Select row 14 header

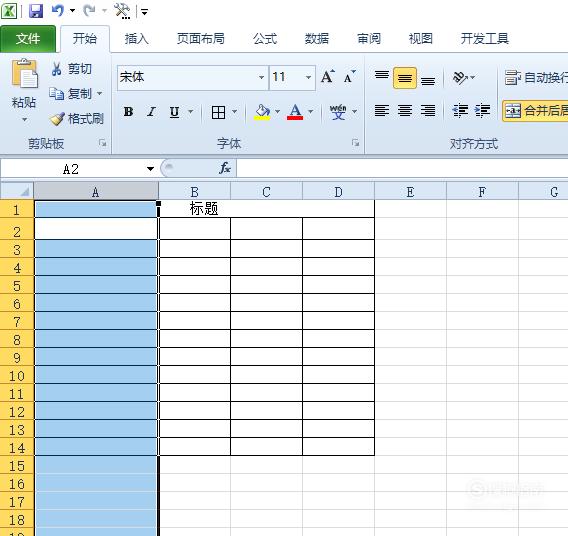click(x=17, y=448)
